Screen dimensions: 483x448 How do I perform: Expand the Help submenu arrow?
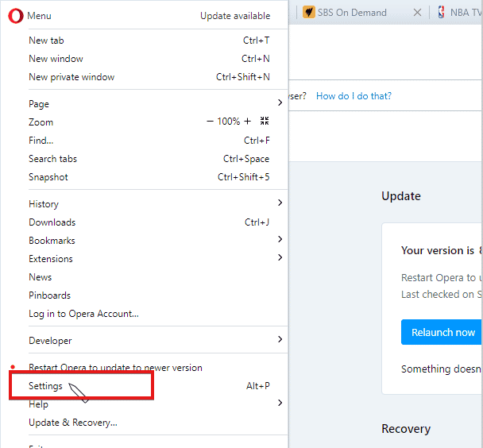click(x=280, y=403)
